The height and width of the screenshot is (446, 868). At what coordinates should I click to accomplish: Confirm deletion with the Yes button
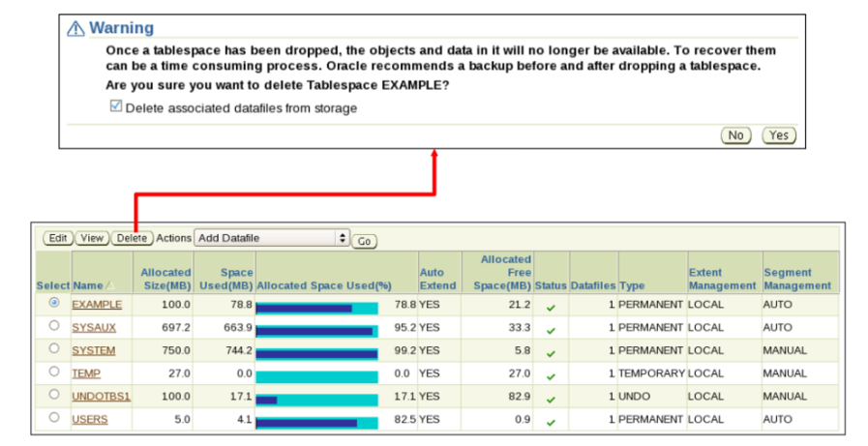[x=779, y=135]
